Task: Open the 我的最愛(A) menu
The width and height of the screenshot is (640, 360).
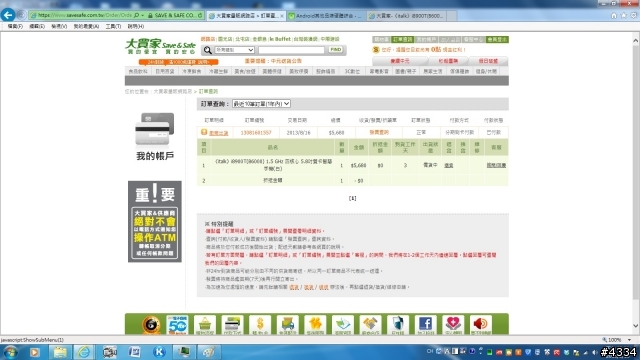Action: tap(86, 26)
